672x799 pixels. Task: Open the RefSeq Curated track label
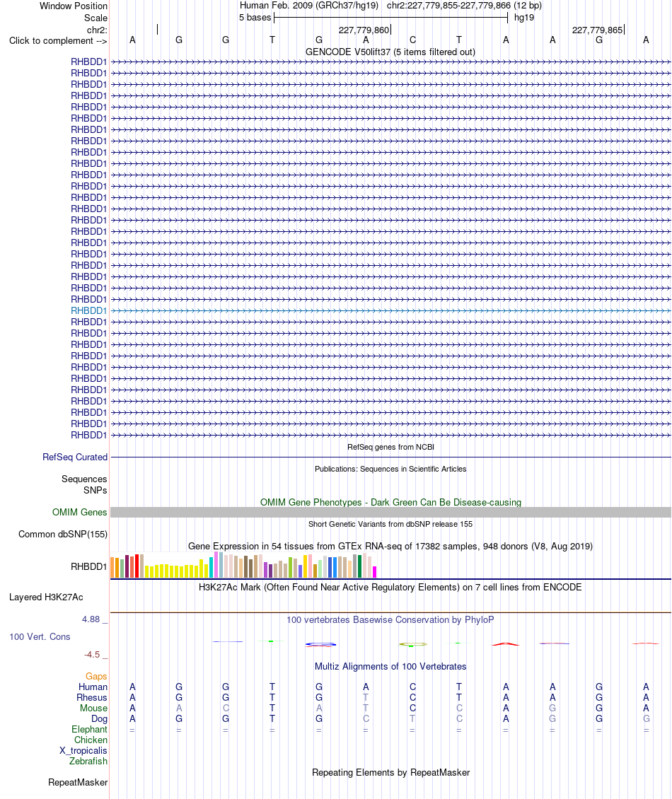pos(75,457)
